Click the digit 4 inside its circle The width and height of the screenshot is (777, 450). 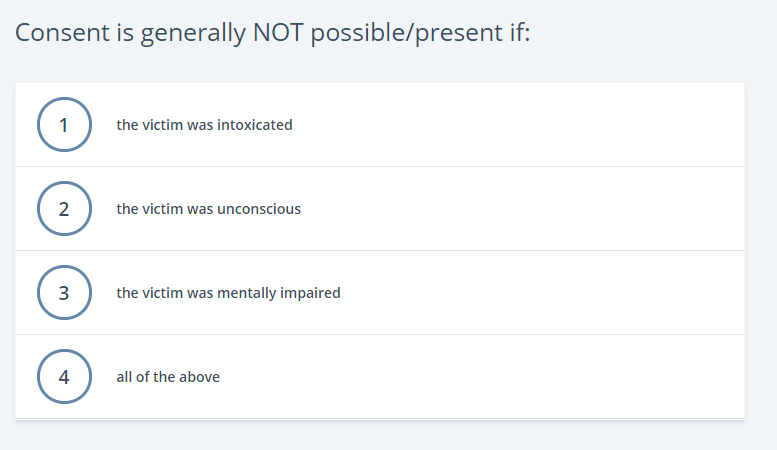(64, 378)
